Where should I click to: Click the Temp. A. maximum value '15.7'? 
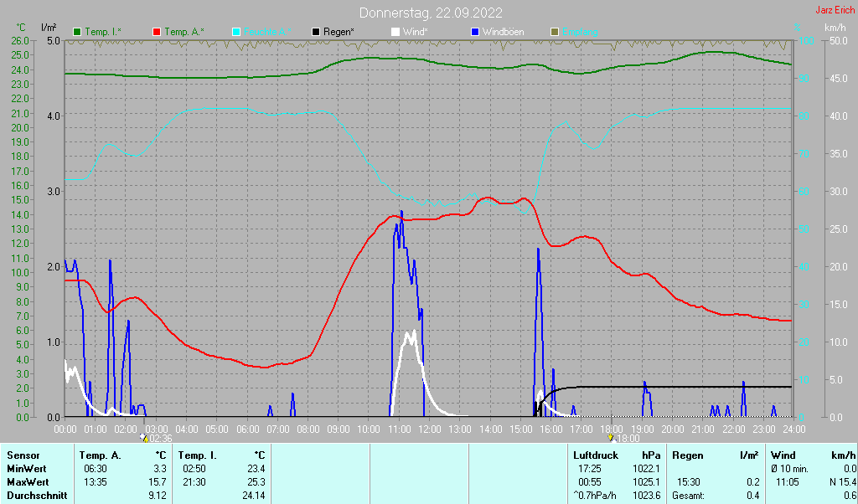point(158,483)
